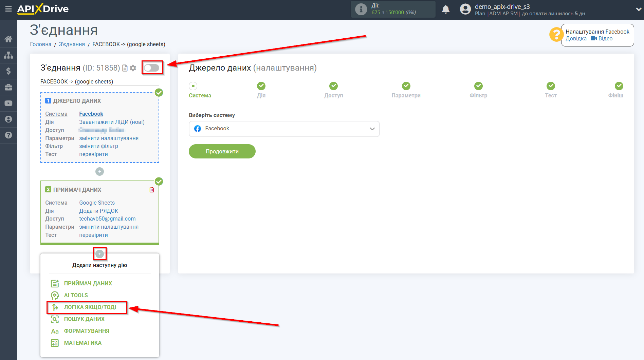The height and width of the screenshot is (360, 644).
Task: Open Google Sheets system link
Action: 97,203
